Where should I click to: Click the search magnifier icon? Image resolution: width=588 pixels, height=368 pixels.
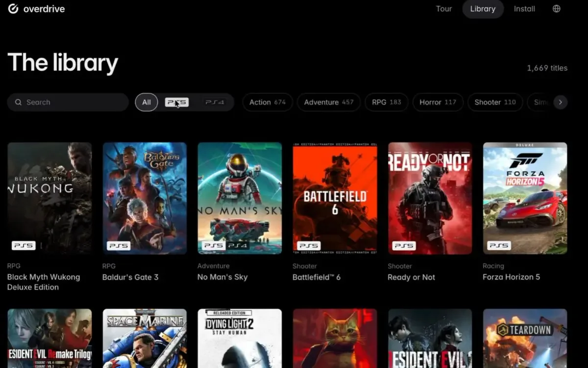coord(18,102)
